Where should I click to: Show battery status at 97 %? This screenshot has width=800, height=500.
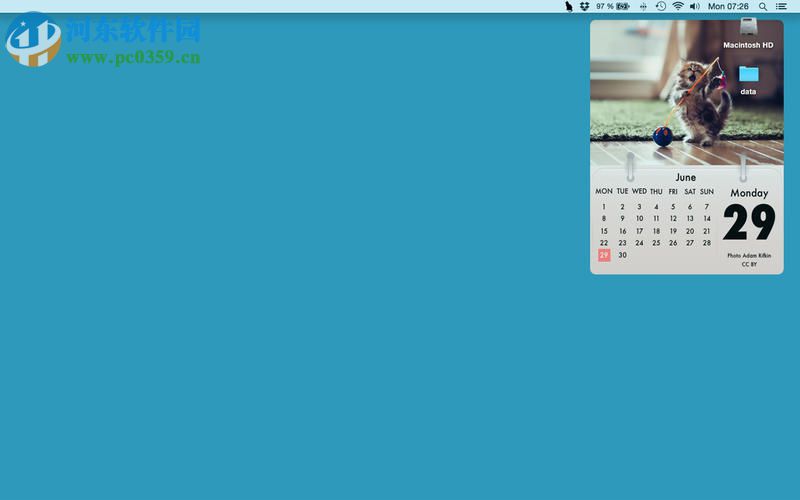click(612, 7)
